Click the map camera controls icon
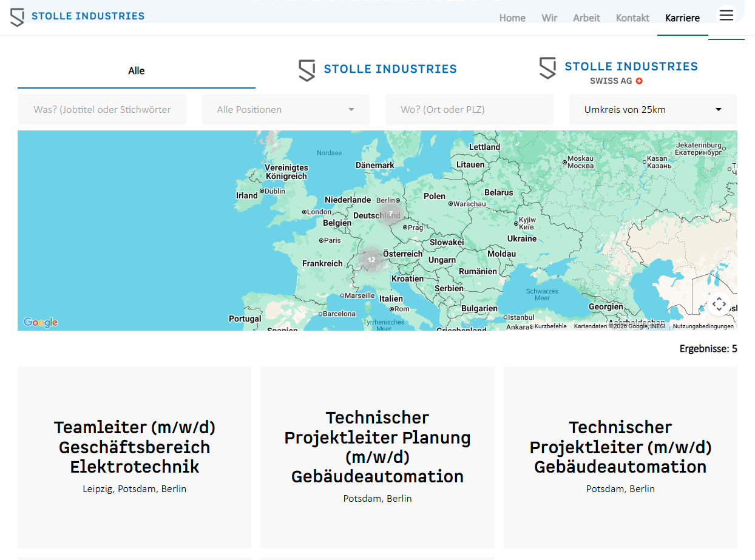The height and width of the screenshot is (560, 755). coord(719,304)
